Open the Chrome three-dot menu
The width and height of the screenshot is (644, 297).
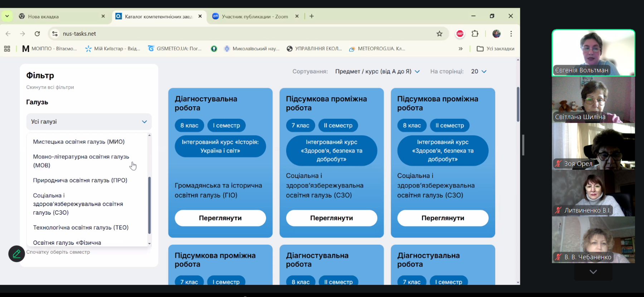point(511,34)
